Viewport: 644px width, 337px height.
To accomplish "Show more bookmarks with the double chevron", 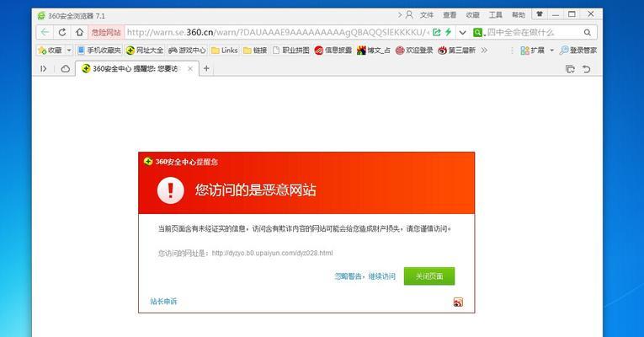I will pyautogui.click(x=484, y=51).
